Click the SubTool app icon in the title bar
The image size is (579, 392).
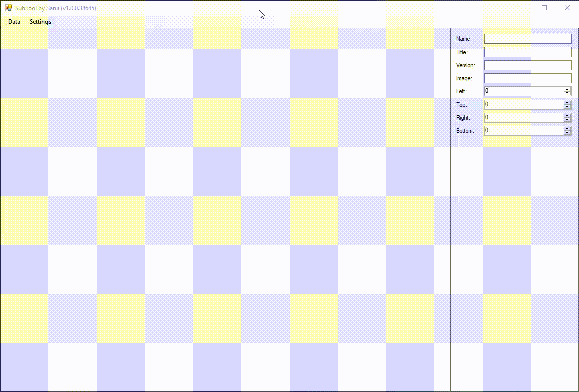(x=8, y=8)
